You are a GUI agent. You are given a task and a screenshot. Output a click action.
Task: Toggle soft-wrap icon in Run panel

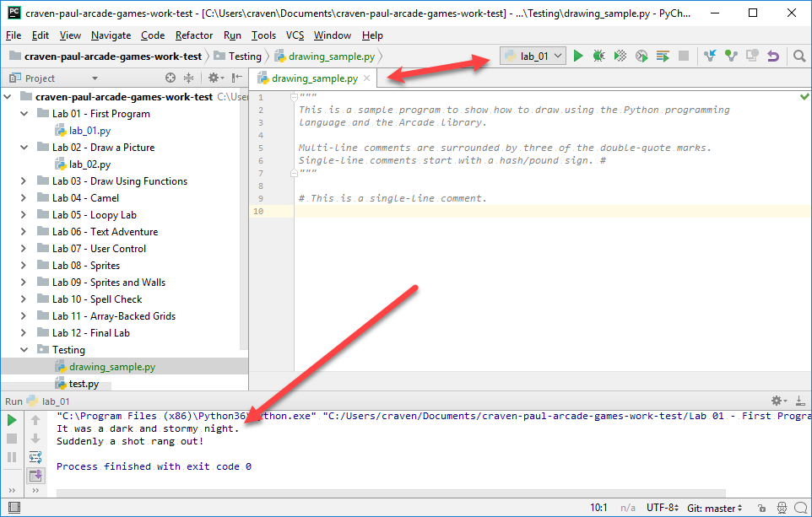(x=35, y=457)
